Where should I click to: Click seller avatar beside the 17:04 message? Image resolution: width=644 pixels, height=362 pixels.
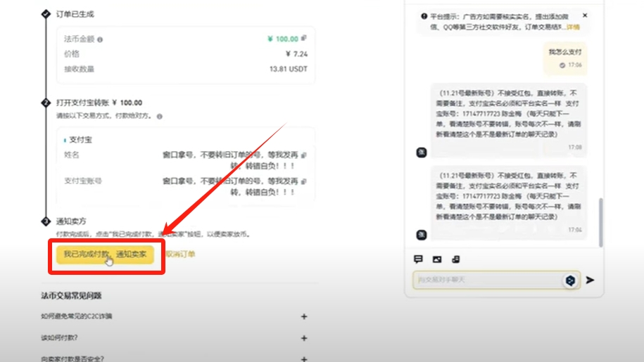422,235
